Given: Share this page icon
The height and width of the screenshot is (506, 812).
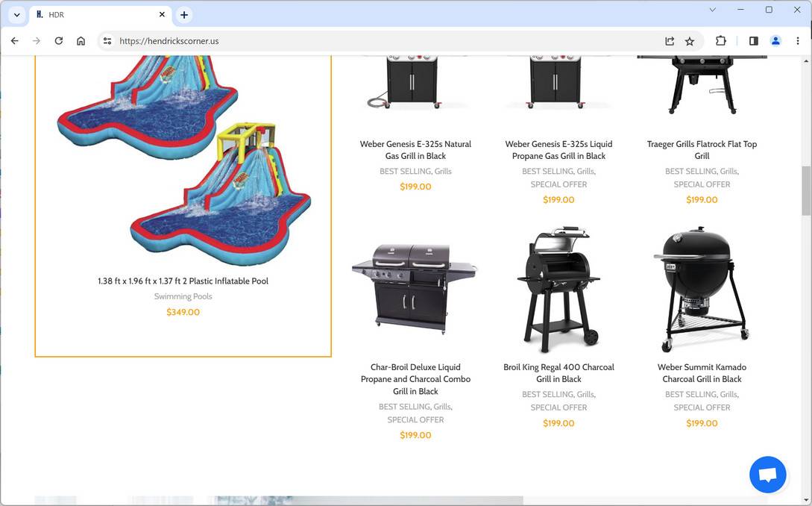Looking at the screenshot, I should 670,41.
